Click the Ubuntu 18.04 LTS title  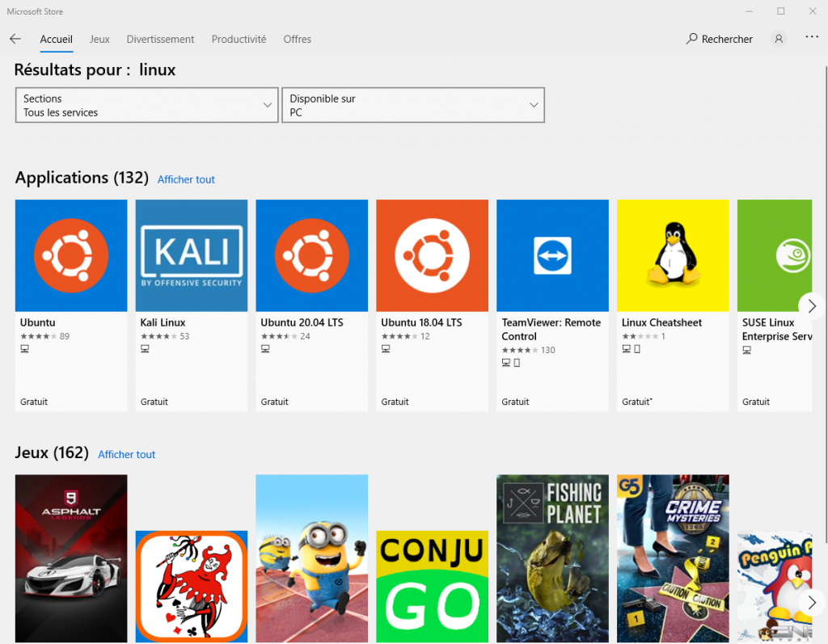pyautogui.click(x=421, y=322)
